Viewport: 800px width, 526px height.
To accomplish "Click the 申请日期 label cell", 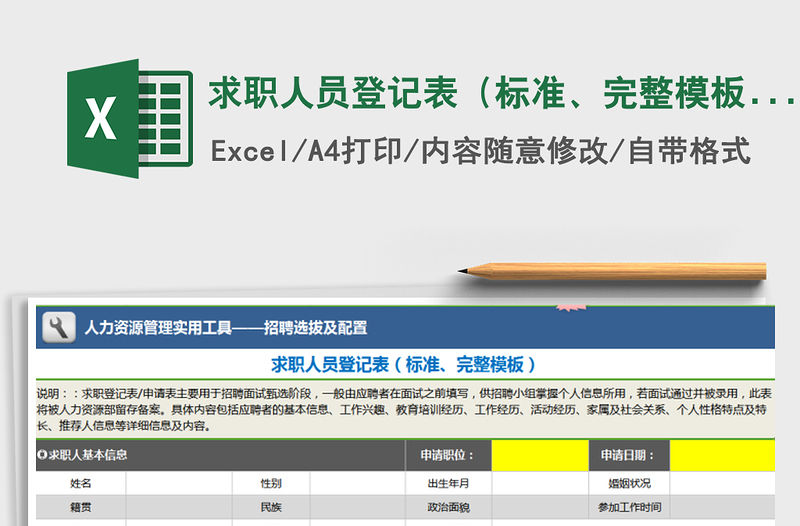I will click(x=627, y=455).
